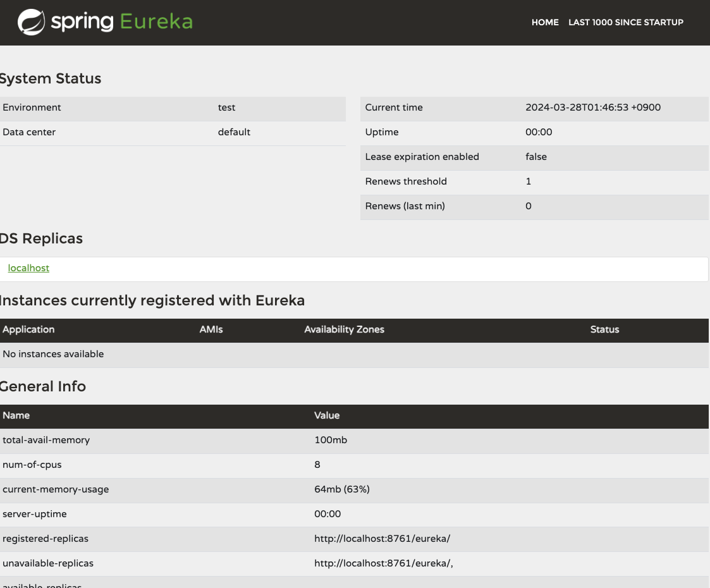Click the spring Eureka brand text
This screenshot has height=588, width=710.
point(122,22)
